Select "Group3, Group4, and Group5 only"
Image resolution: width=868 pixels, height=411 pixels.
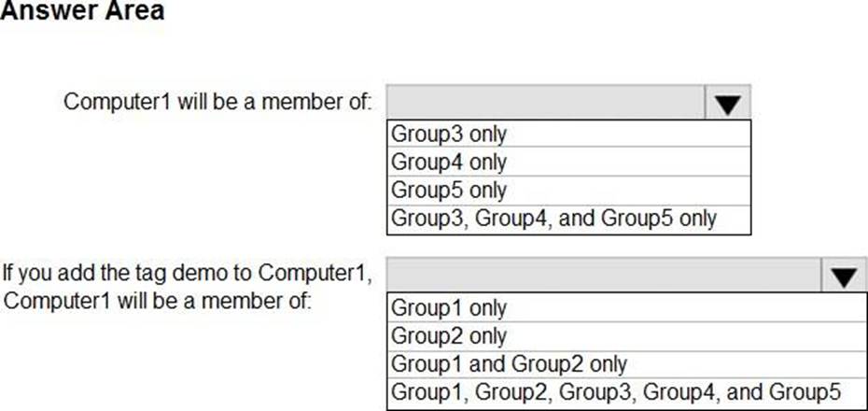click(554, 219)
